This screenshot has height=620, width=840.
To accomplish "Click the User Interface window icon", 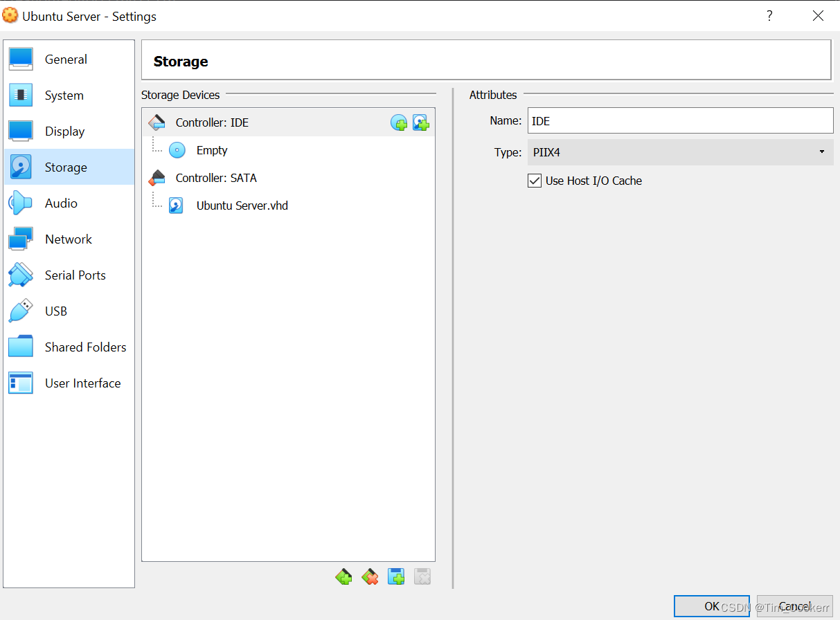I will click(21, 383).
